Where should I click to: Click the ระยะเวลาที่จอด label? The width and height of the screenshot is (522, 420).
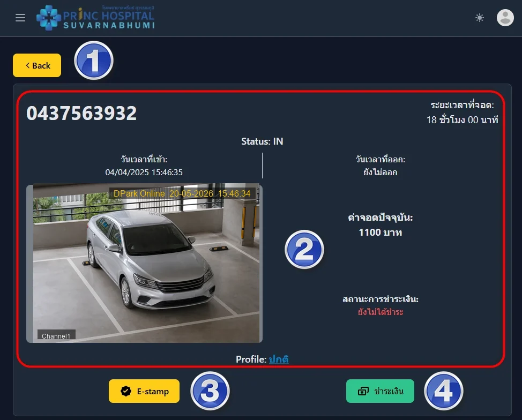pyautogui.click(x=462, y=105)
